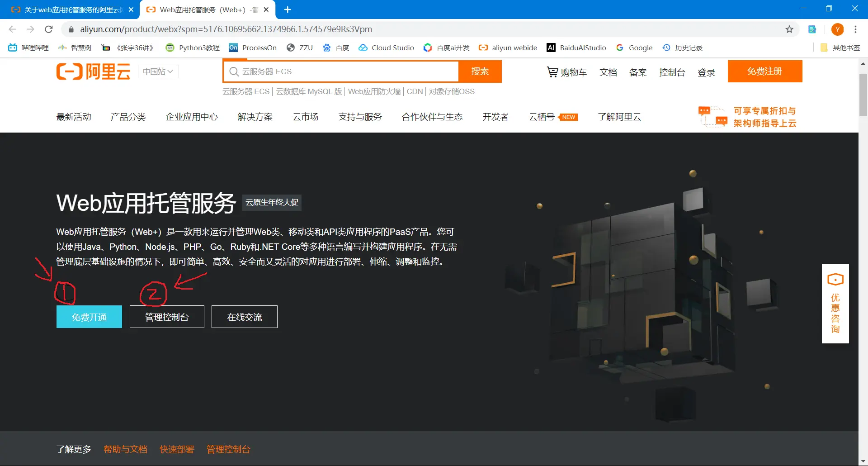Click the 免费注册 button
Screen dimensions: 868x466
[765, 71]
